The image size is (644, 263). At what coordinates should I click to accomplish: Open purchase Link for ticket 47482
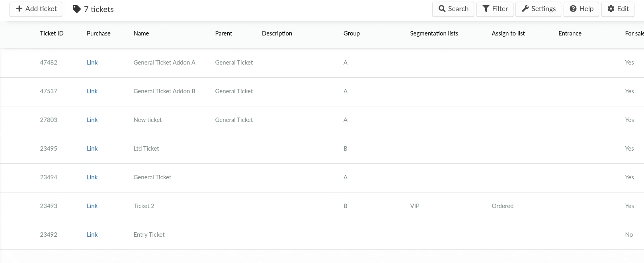click(92, 63)
